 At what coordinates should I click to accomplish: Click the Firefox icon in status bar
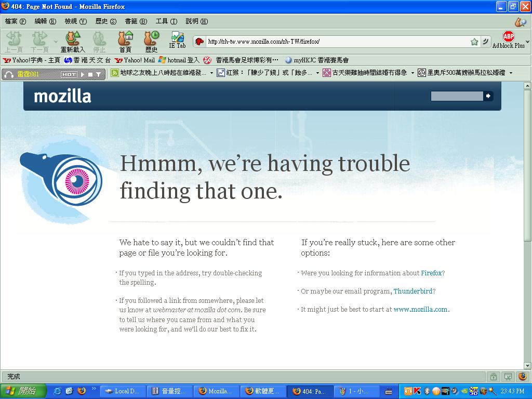pos(523,376)
